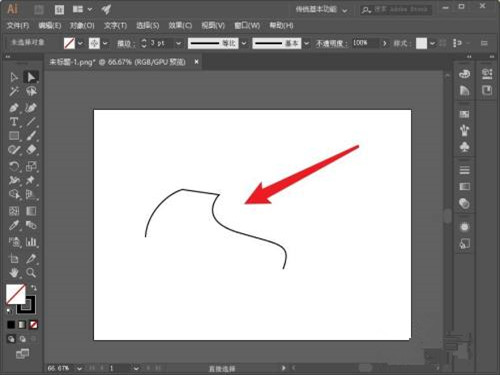
Task: Open the 编辑(E) menu
Action: point(49,26)
